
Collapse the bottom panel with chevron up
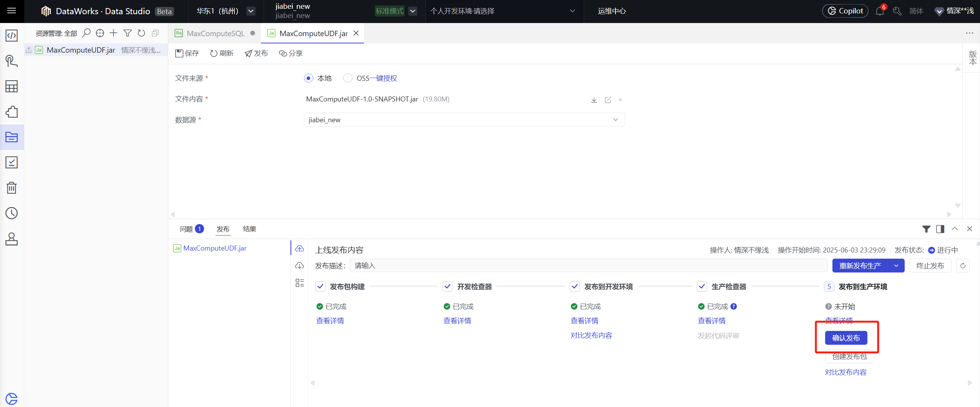955,229
